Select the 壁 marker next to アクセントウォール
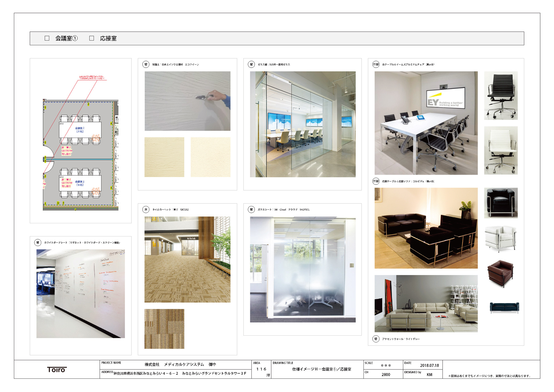This screenshot has height=392, width=554. click(x=376, y=339)
